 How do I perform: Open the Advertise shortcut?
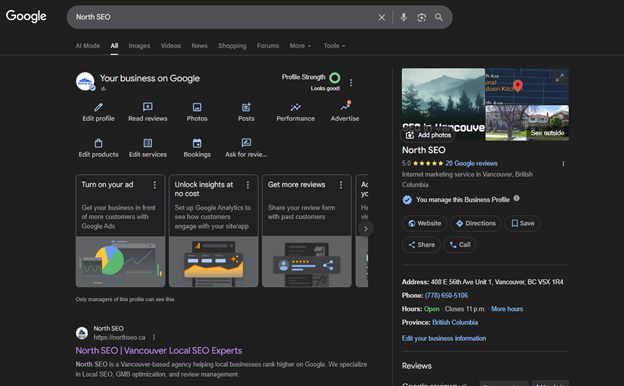click(x=345, y=112)
